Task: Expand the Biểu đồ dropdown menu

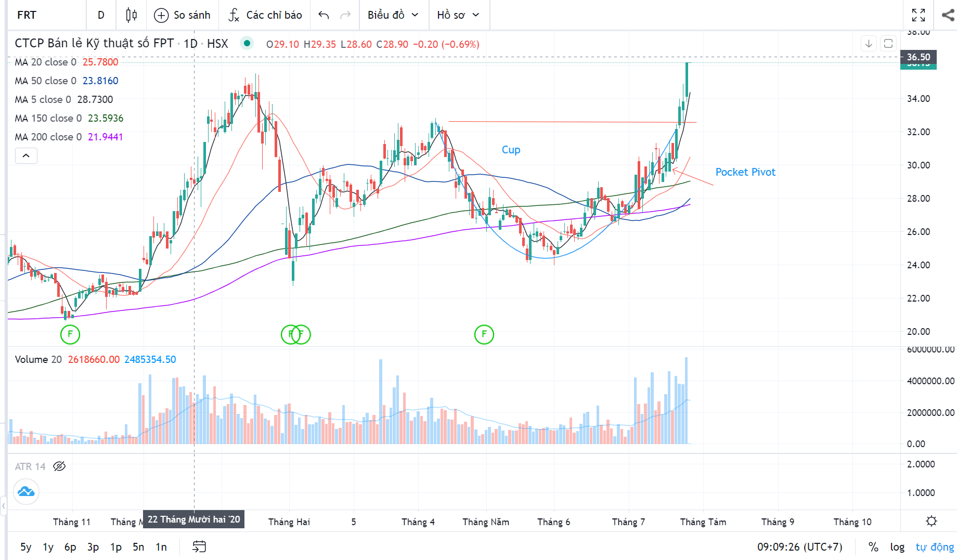Action: 393,15
